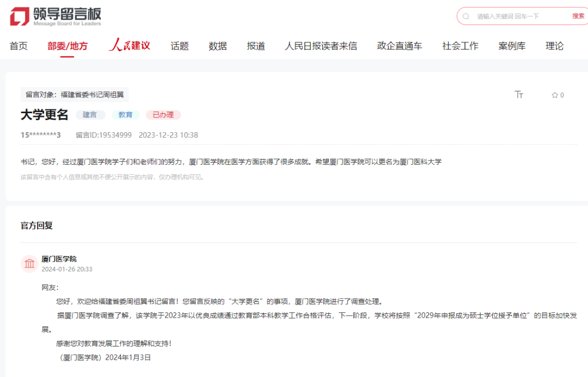Open the 数据 menu item
Image resolution: width=588 pixels, height=377 pixels.
217,46
